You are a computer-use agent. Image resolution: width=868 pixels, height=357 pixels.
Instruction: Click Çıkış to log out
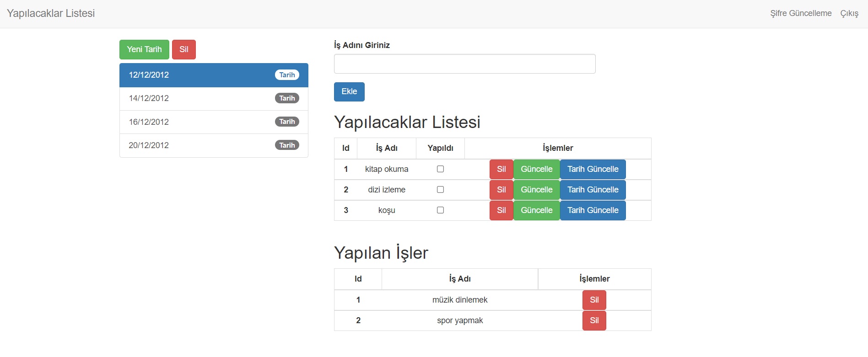849,13
